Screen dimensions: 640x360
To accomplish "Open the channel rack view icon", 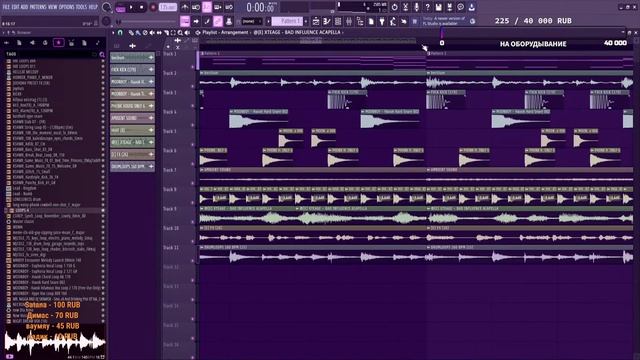I will pos(338,21).
